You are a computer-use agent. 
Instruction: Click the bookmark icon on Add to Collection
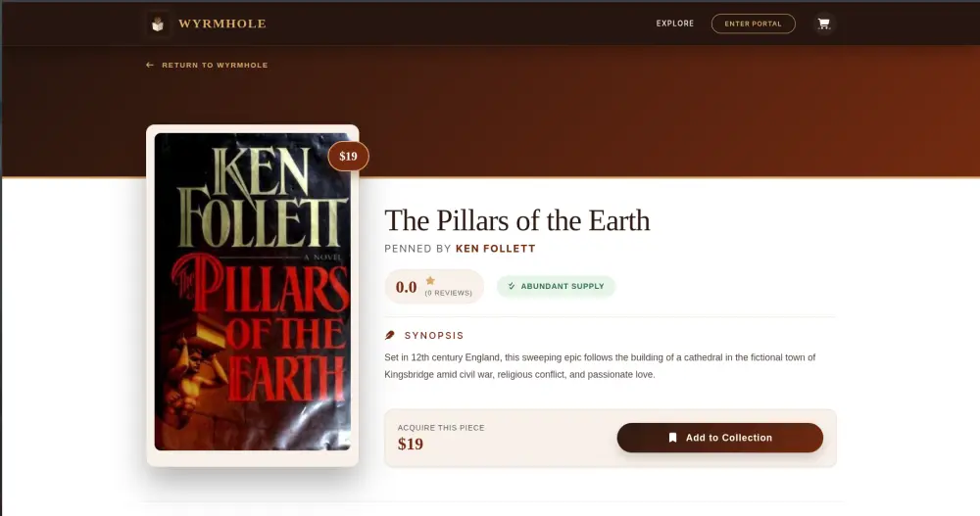(672, 438)
